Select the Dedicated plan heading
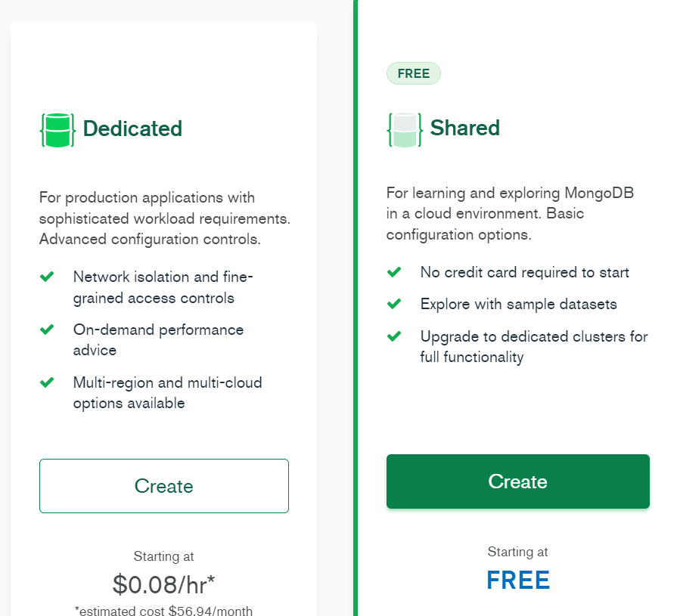The width and height of the screenshot is (677, 616). 132,128
